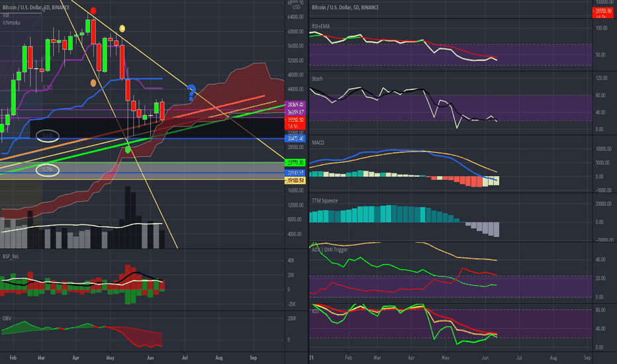Click the 64000.00 price axis value
This screenshot has width=617, height=364.
(295, 17)
